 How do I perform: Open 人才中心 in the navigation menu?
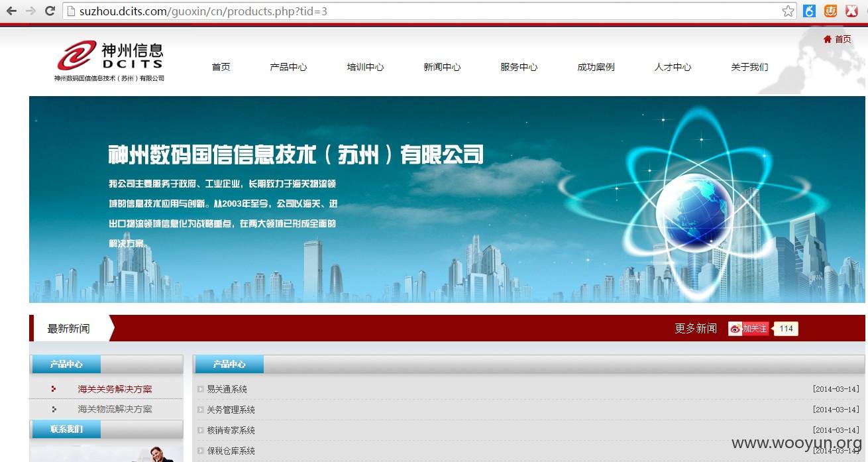pos(673,67)
